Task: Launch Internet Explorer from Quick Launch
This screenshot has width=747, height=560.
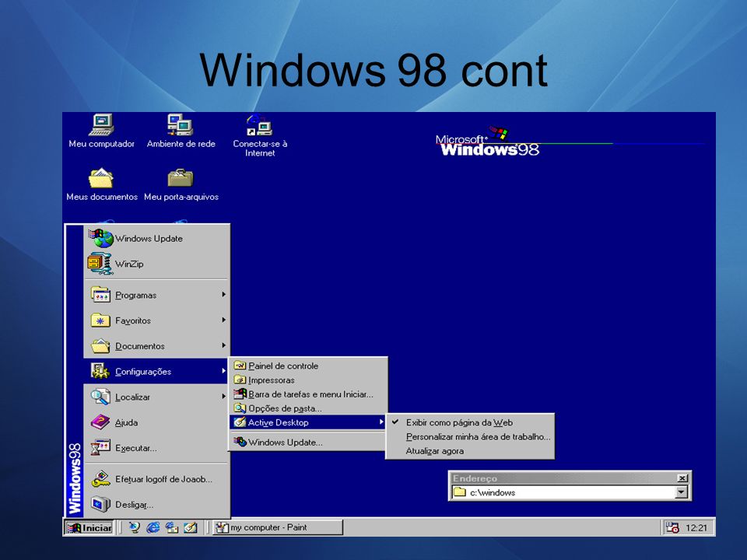Action: [x=153, y=527]
